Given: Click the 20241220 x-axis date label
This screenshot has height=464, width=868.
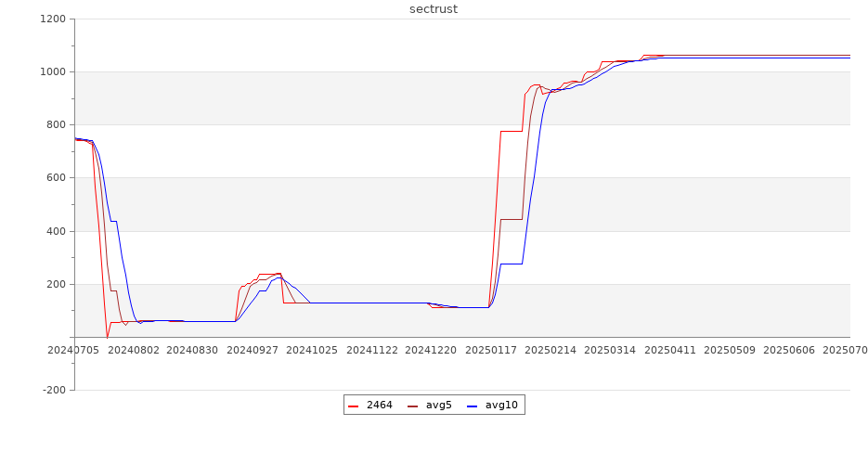Looking at the screenshot, I should (432, 350).
